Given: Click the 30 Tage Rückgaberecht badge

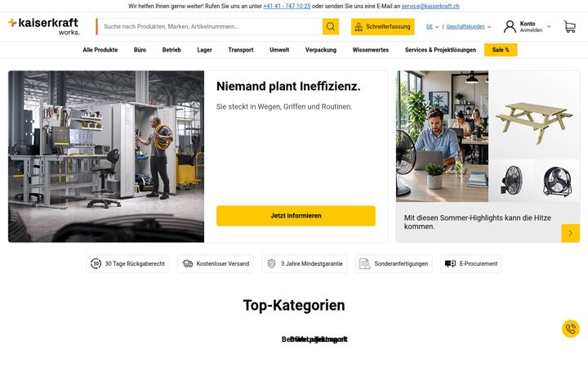Looking at the screenshot, I should 127,263.
